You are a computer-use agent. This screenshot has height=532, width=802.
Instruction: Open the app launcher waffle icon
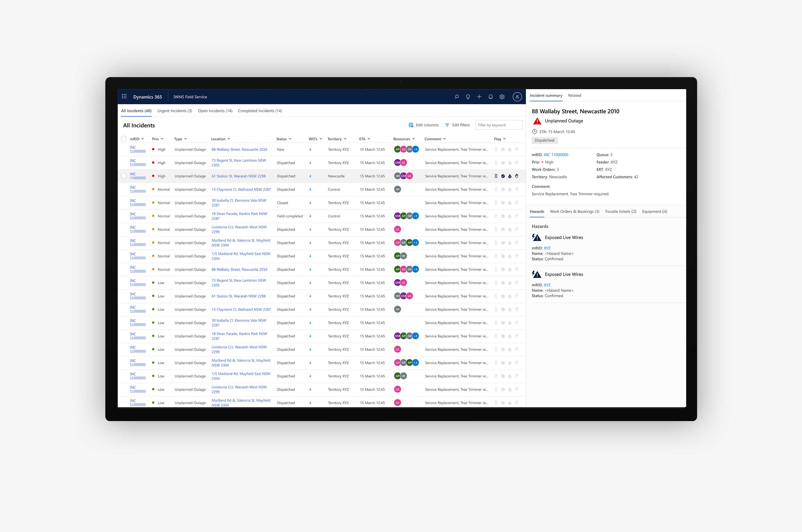click(x=124, y=96)
